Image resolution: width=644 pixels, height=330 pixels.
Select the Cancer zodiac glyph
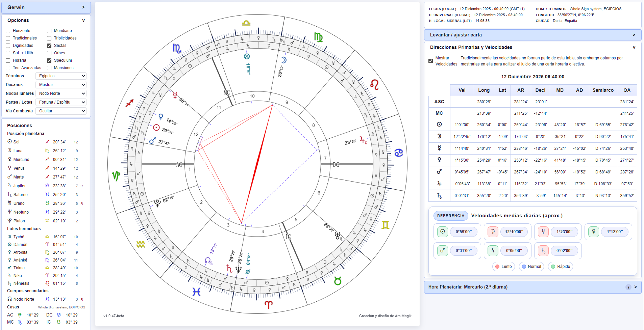(399, 153)
